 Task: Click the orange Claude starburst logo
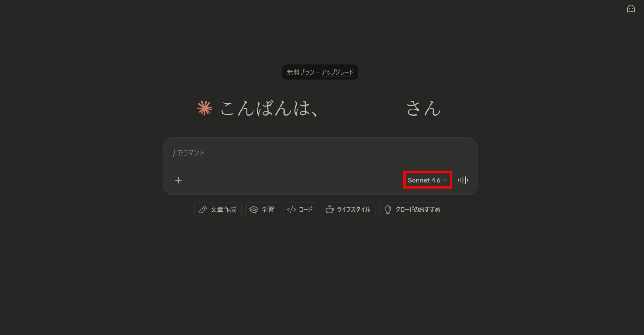coord(205,108)
